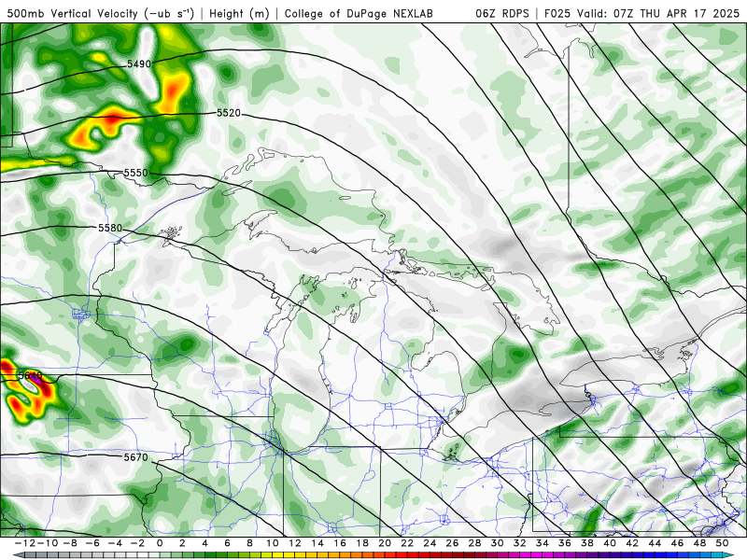This screenshot has width=747, height=560.
Task: Click the 0 color scale label
Action: click(160, 543)
